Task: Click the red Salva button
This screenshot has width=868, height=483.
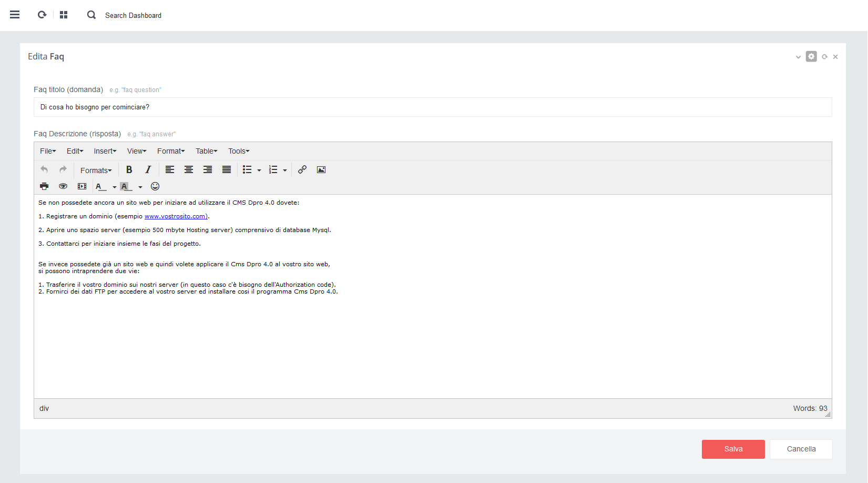Action: tap(733, 449)
